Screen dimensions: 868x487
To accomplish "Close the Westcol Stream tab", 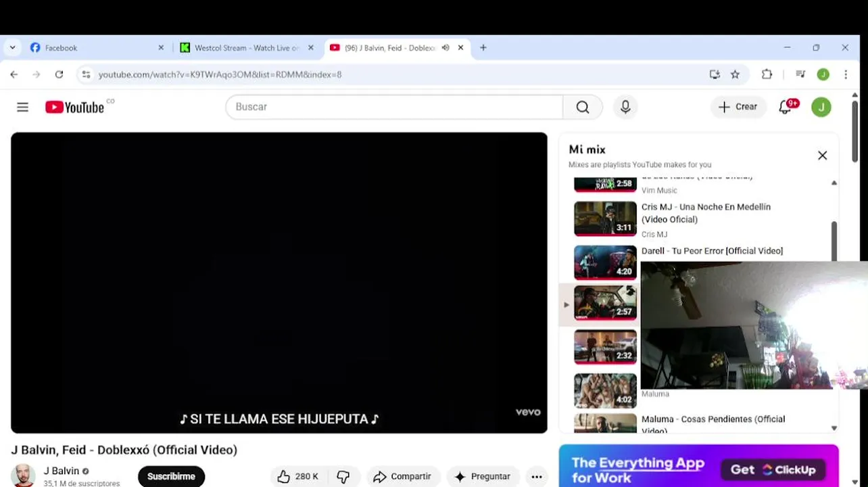I will 311,48.
